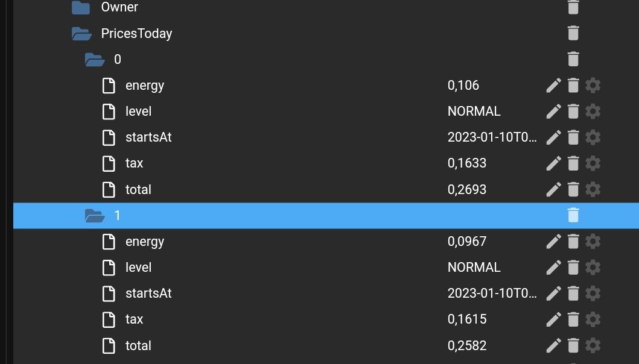Delete the folder 0 entry
639x364 pixels.
pos(573,60)
